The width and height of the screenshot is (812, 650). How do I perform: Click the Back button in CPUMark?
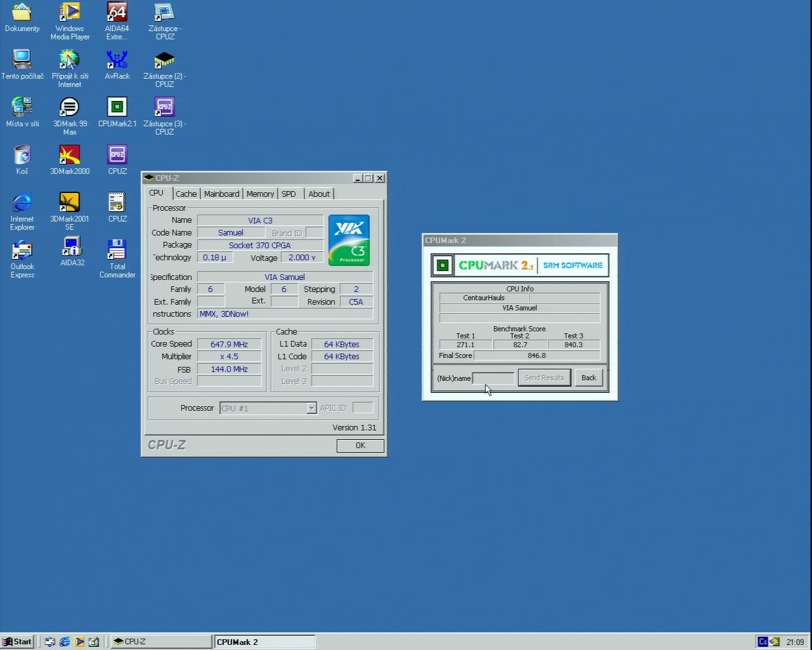(x=589, y=378)
